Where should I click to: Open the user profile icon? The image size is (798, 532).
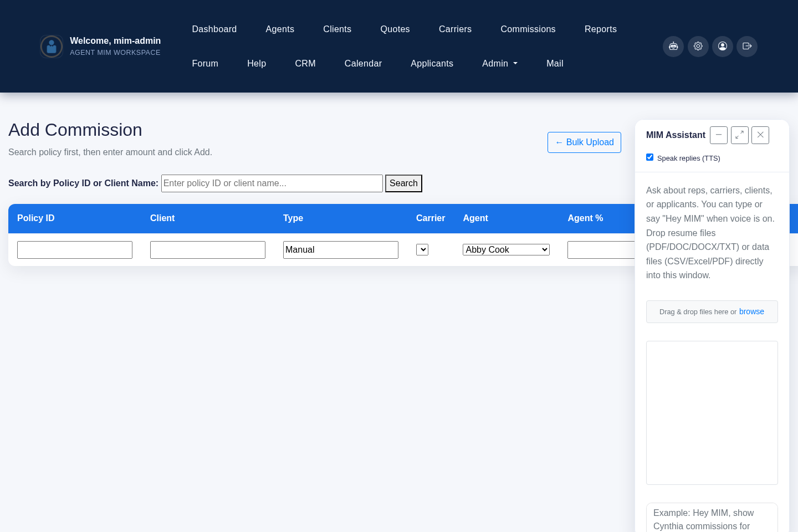point(723,47)
